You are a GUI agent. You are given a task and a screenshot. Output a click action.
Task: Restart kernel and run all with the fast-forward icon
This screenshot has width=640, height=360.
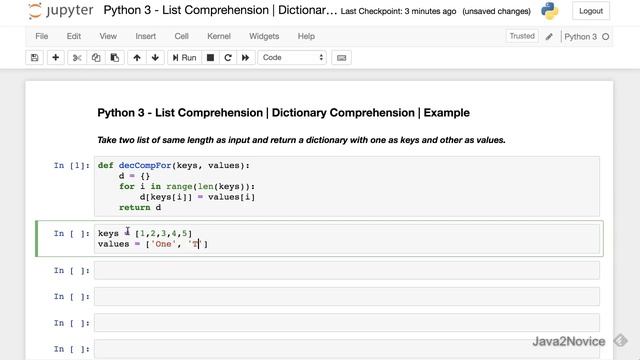pos(245,58)
